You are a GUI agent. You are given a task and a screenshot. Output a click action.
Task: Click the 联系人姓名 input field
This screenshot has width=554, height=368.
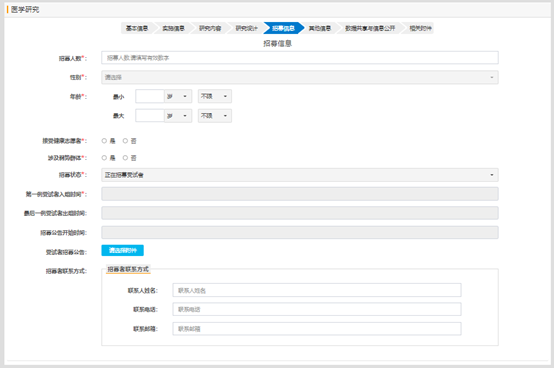(x=317, y=290)
